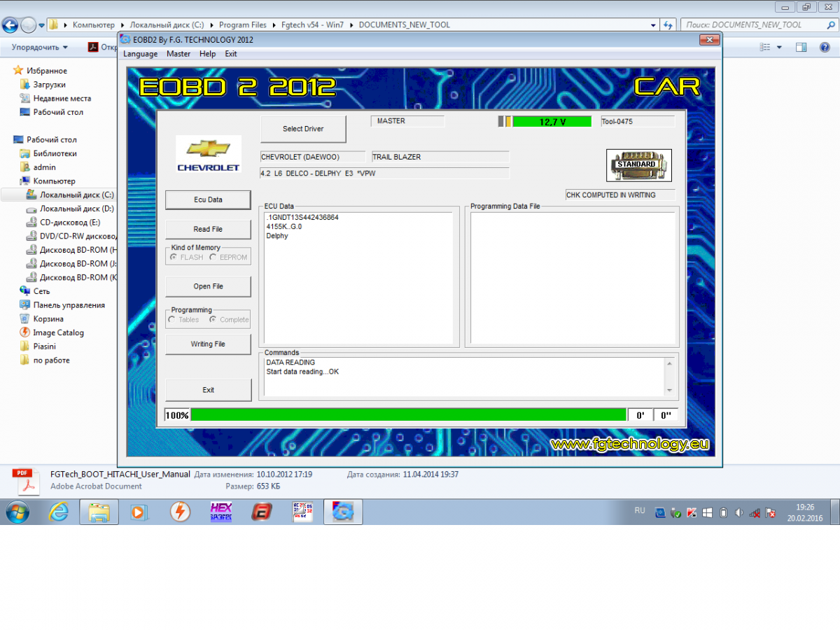Select the EEPROM memory radio button
Screen dimensions: 840x630
(x=228, y=258)
